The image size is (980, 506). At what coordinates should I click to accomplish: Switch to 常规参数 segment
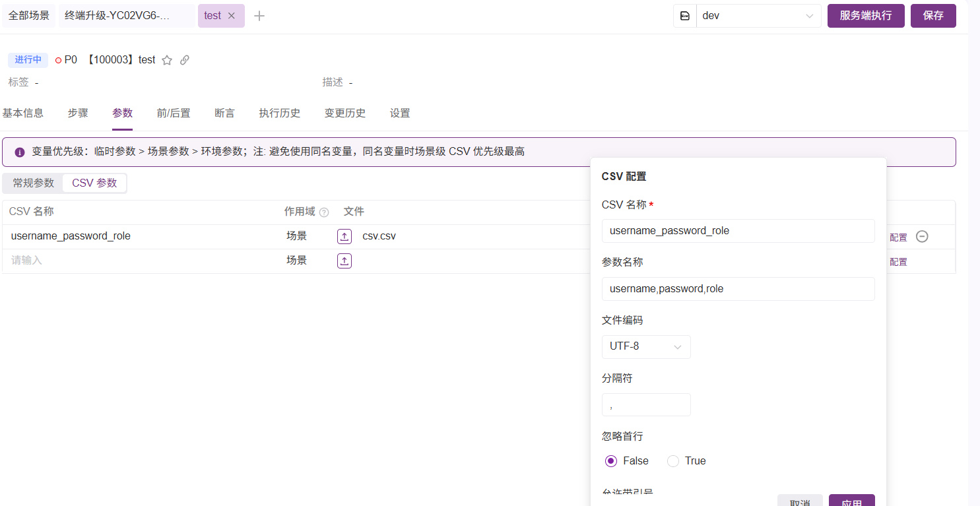click(34, 183)
